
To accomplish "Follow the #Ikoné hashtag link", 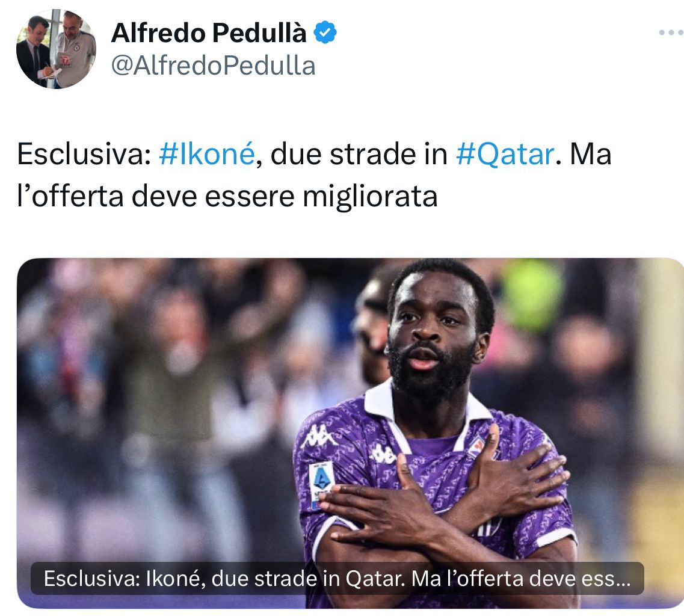I will [207, 154].
